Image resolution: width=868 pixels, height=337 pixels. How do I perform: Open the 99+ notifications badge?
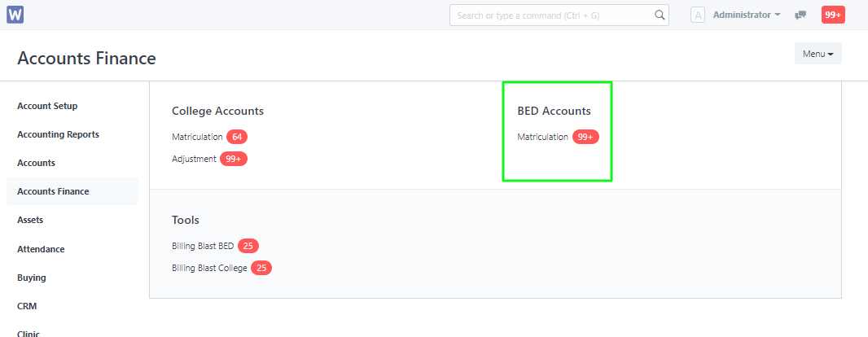pos(833,15)
